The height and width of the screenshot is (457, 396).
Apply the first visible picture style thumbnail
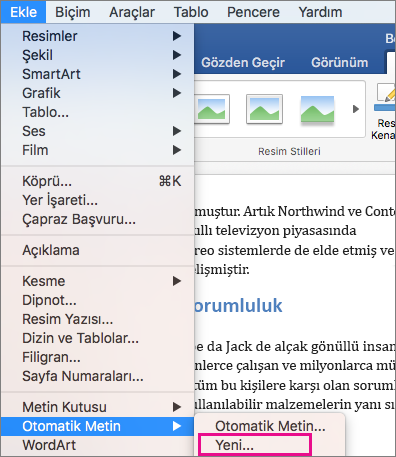pyautogui.click(x=212, y=109)
